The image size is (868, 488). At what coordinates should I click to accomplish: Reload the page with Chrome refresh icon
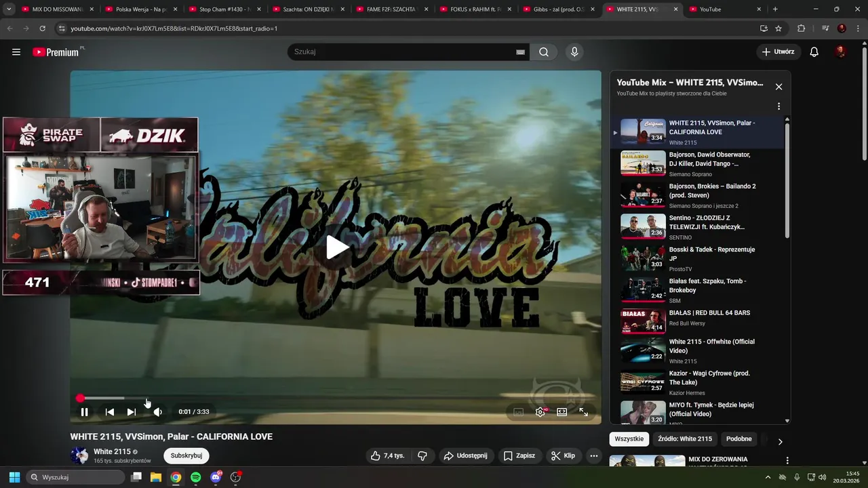coord(42,28)
